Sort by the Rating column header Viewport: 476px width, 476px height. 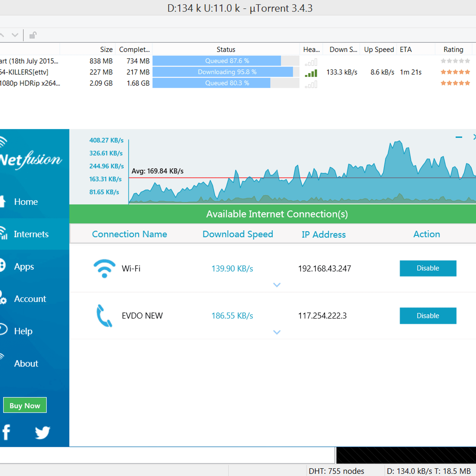[453, 49]
